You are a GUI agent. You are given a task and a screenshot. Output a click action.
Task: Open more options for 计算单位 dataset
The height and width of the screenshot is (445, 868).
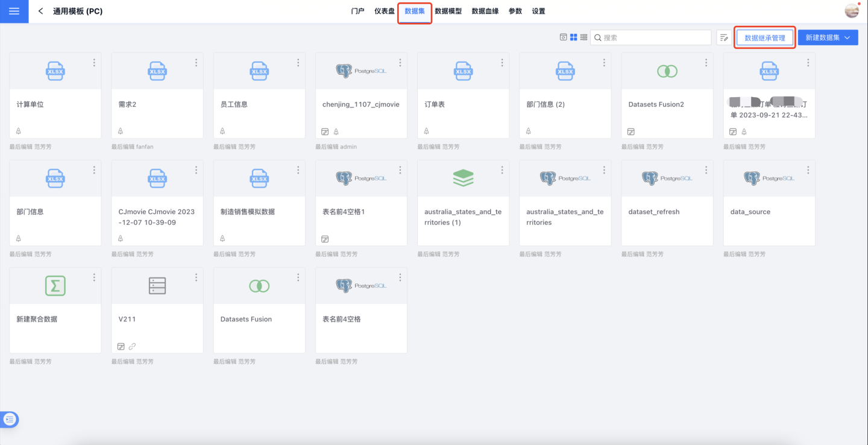click(94, 63)
